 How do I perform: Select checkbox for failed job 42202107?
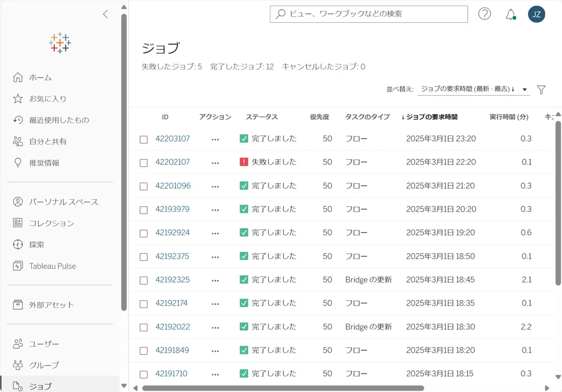click(x=143, y=163)
